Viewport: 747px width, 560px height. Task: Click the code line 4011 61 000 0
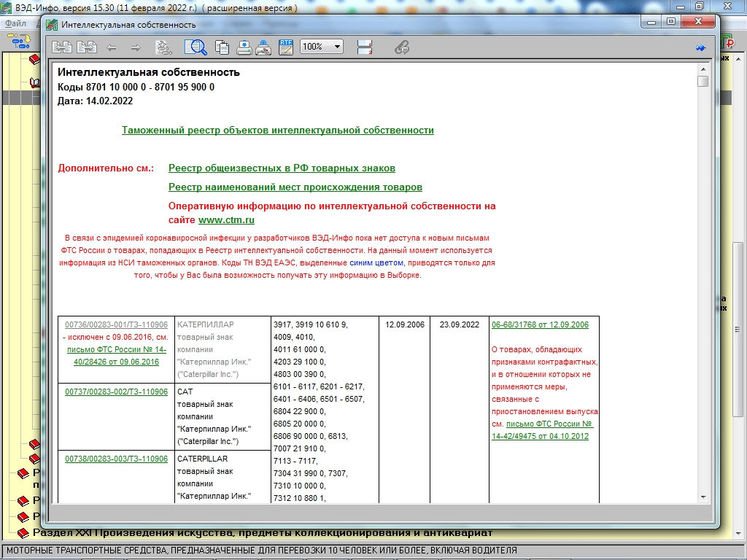[299, 349]
